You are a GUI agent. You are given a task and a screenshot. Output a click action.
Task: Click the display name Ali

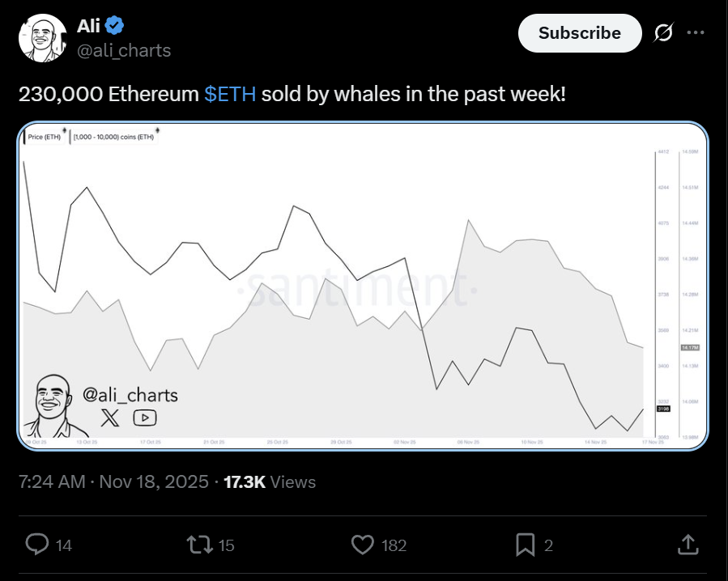click(x=88, y=26)
